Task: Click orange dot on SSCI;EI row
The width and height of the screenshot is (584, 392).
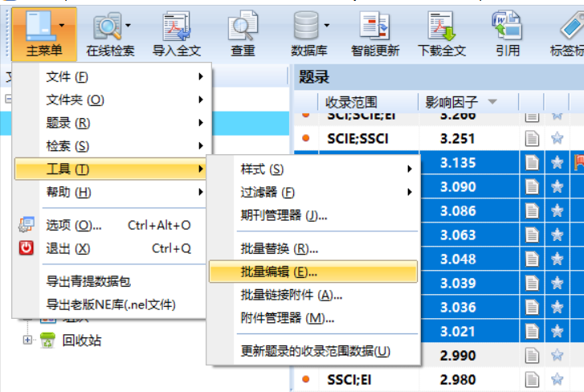Action: [x=306, y=379]
